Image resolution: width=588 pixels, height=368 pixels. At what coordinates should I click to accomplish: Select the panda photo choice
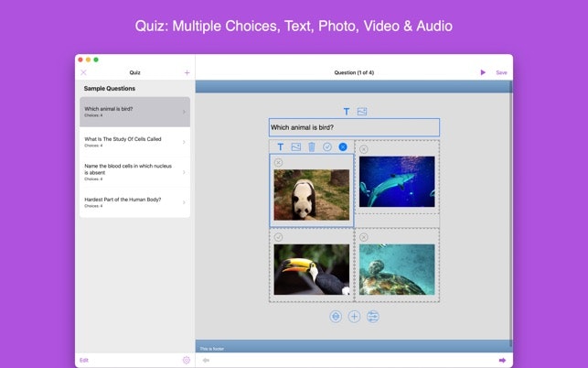(x=311, y=194)
